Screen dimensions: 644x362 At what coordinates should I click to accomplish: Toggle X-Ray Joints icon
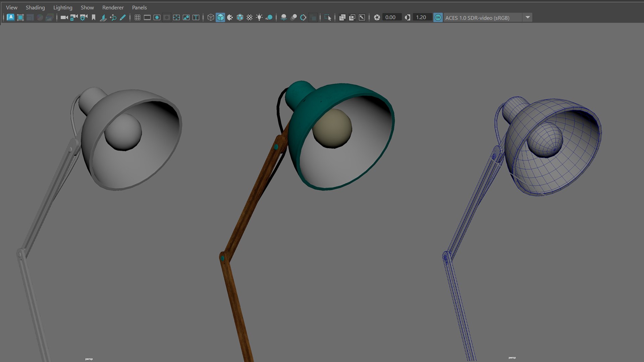tap(362, 17)
